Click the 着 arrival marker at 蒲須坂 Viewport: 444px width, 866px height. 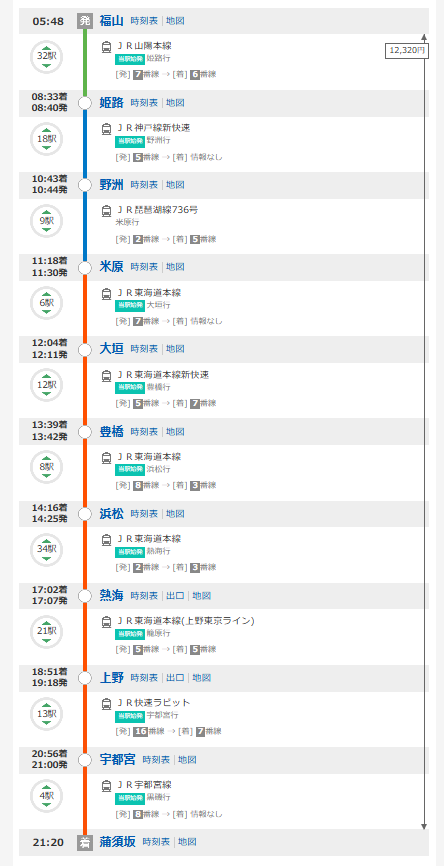click(84, 843)
